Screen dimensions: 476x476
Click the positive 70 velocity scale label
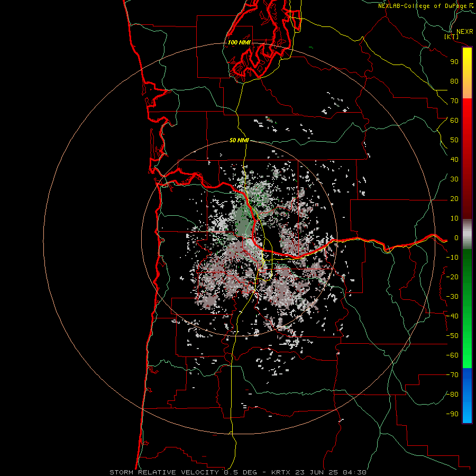454,101
